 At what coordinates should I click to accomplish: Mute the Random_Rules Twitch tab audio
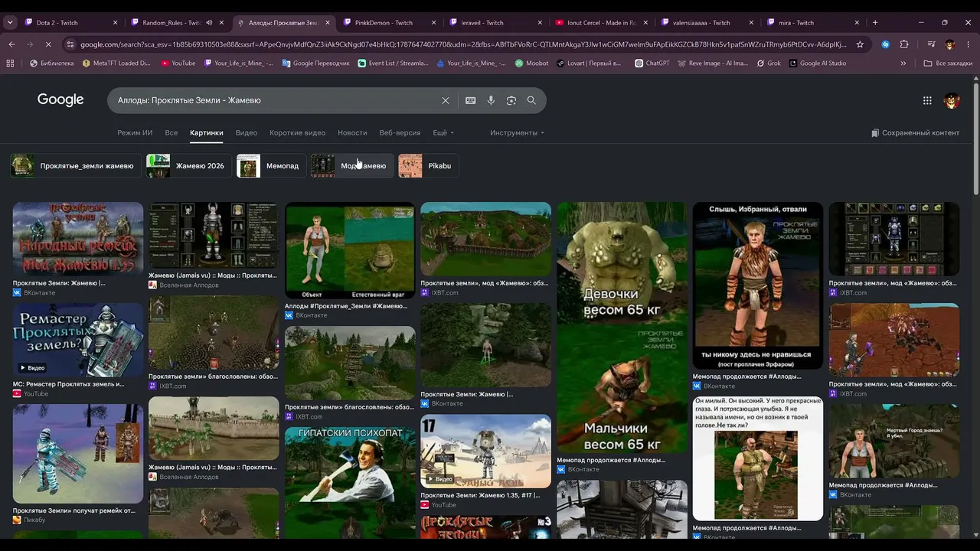(209, 22)
